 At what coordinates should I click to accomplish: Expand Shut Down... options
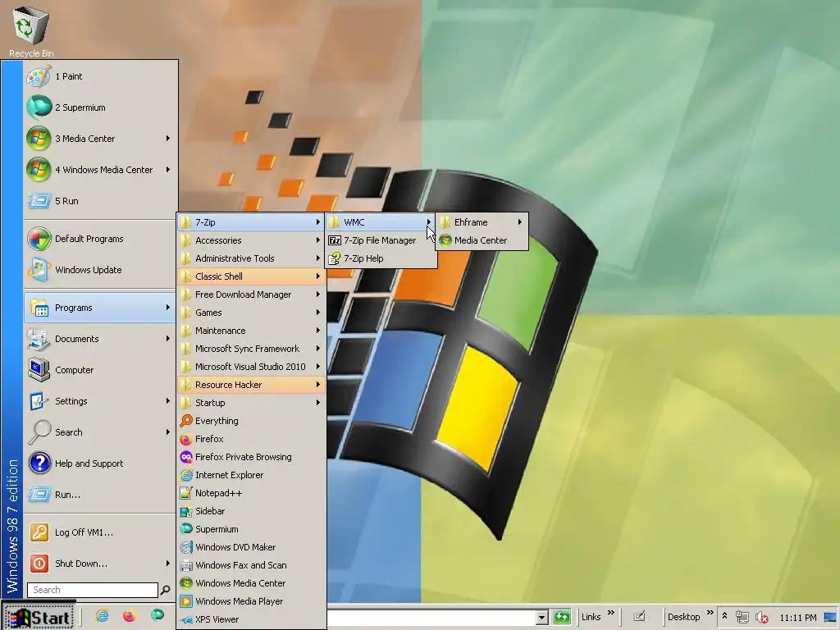pos(167,564)
